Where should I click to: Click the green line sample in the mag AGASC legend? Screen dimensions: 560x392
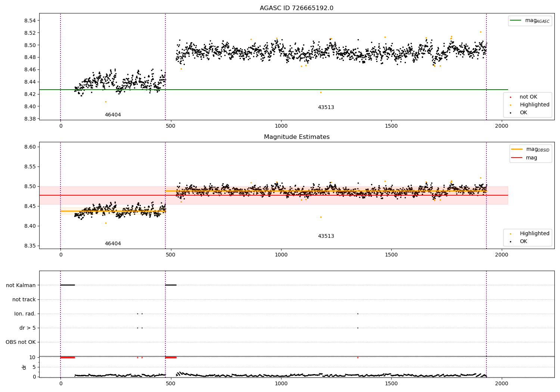[516, 21]
